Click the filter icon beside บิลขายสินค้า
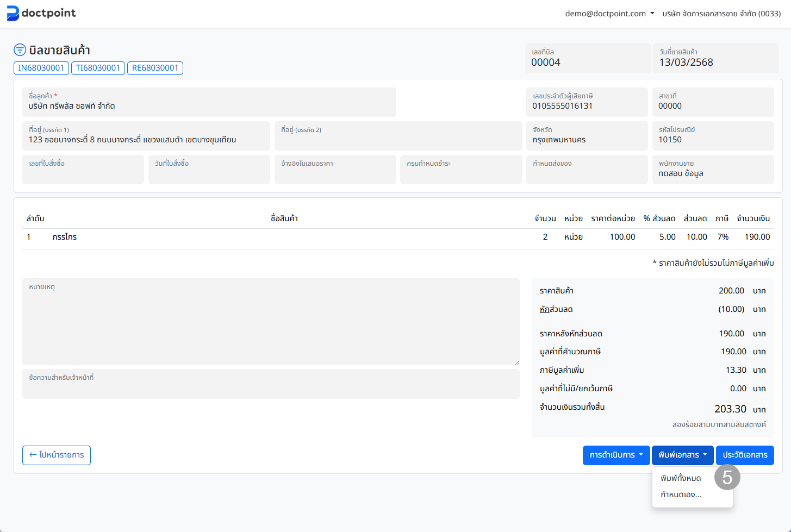 point(20,50)
